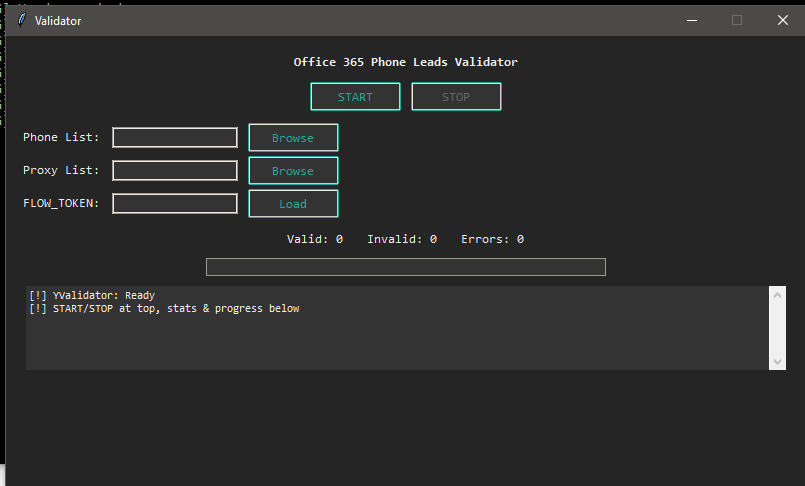
Task: Click the 'YValidator: Ready' log line
Action: point(92,296)
